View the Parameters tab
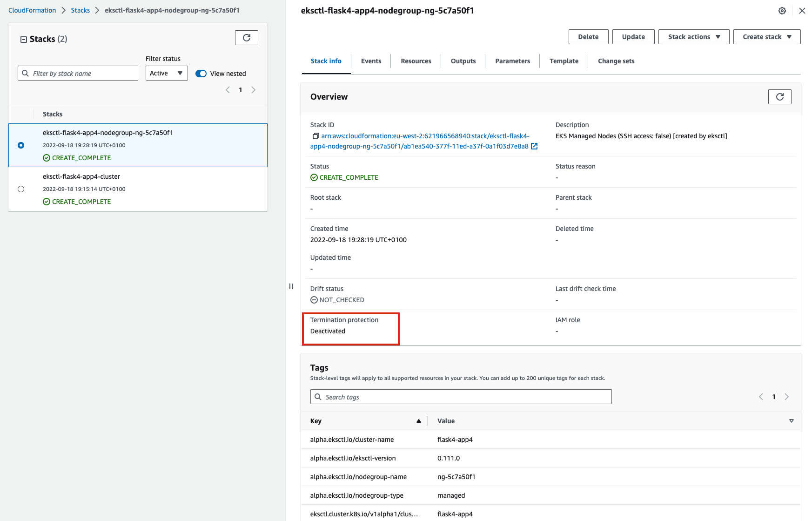Viewport: 812px width, 521px height. click(x=513, y=61)
